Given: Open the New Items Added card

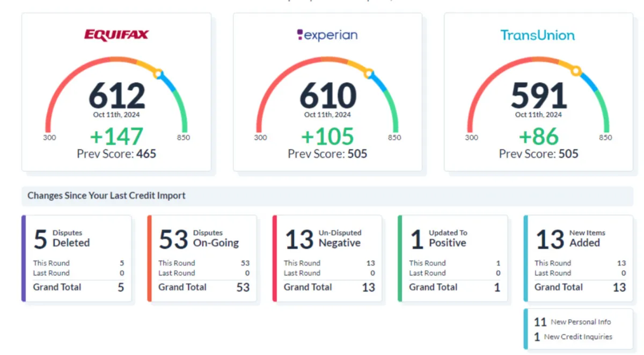Looking at the screenshot, I should tap(578, 258).
